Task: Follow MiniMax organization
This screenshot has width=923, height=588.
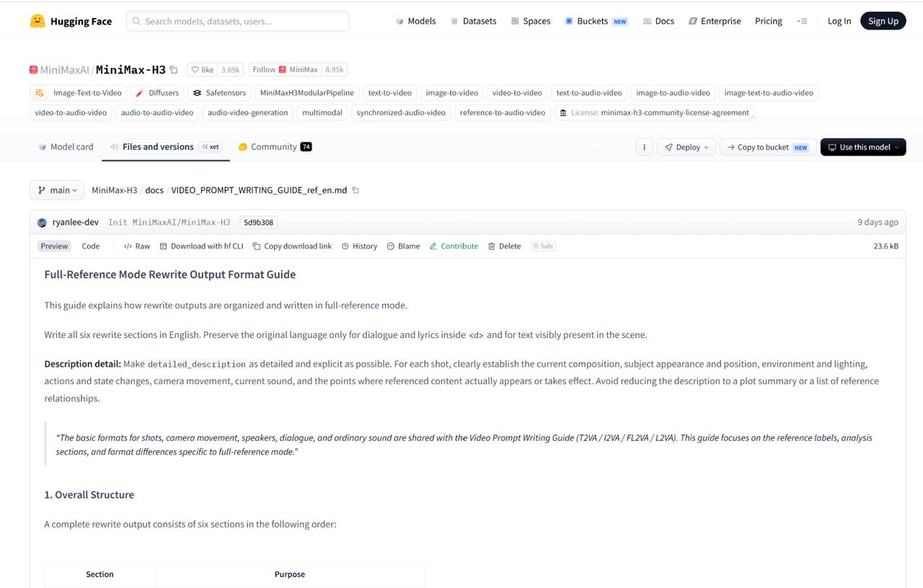Action: pyautogui.click(x=285, y=70)
